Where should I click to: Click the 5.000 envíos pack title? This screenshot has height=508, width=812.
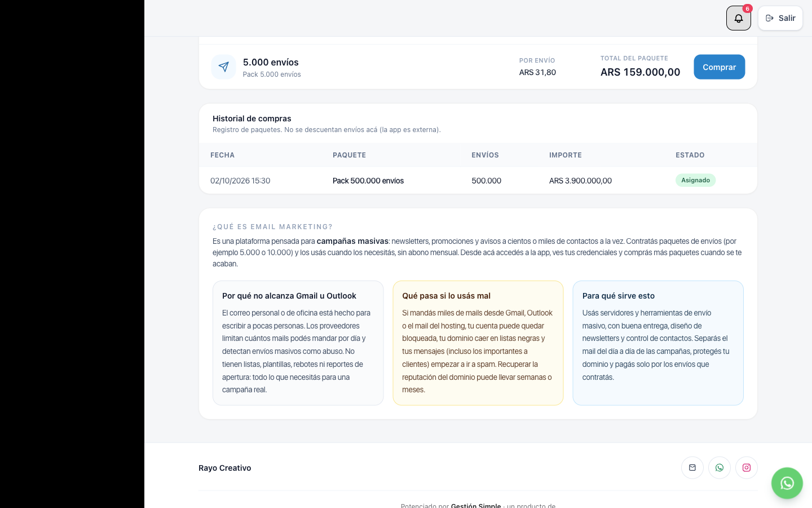[x=271, y=62]
